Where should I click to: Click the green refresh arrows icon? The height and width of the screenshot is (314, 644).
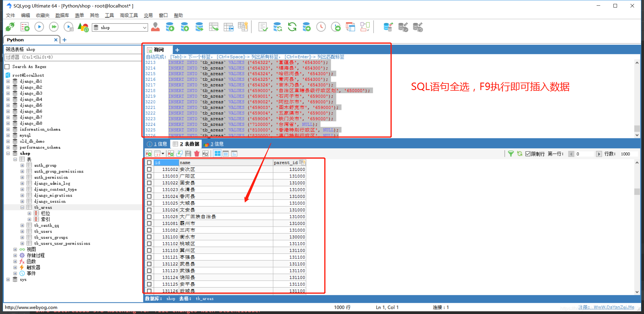coord(292,27)
